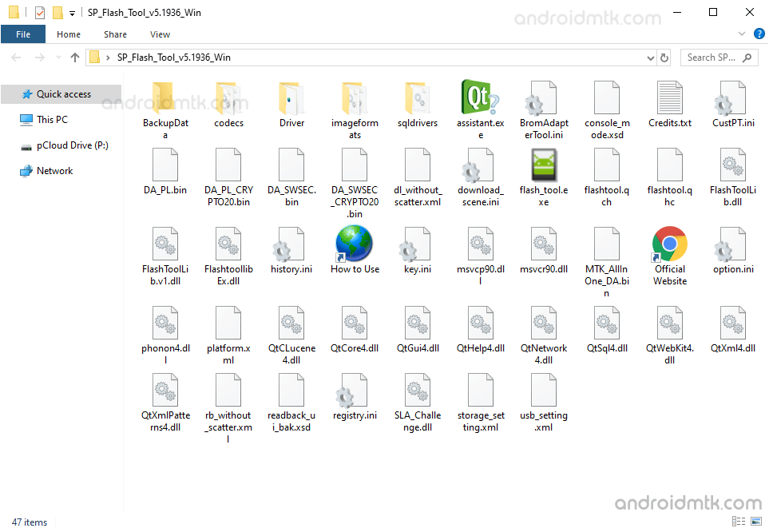Select the registry.ini file icon
The height and width of the screenshot is (532, 769).
click(x=353, y=391)
